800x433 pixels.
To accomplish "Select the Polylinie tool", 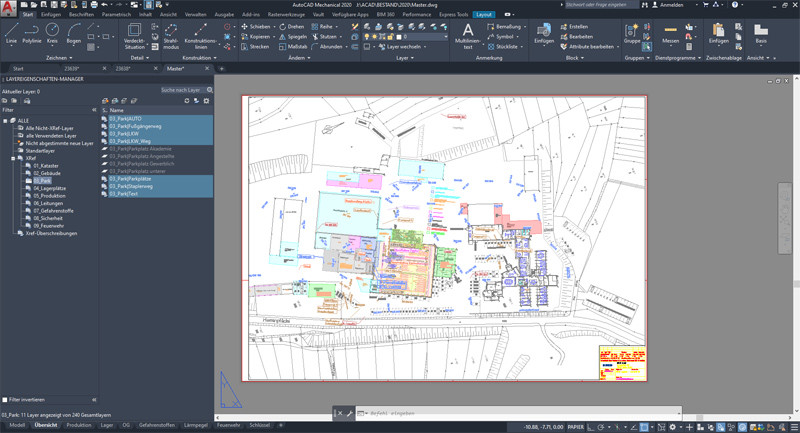I will 32,33.
